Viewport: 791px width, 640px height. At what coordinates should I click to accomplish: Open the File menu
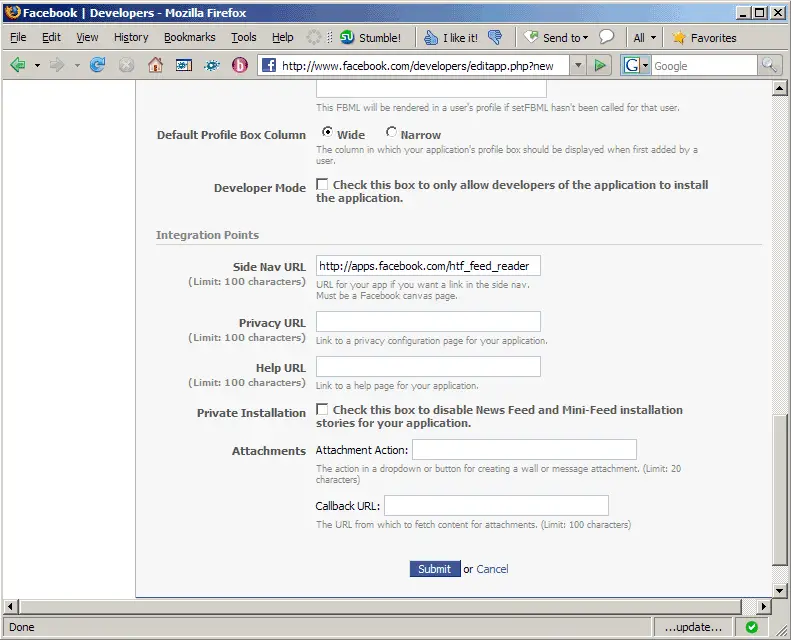[18, 37]
